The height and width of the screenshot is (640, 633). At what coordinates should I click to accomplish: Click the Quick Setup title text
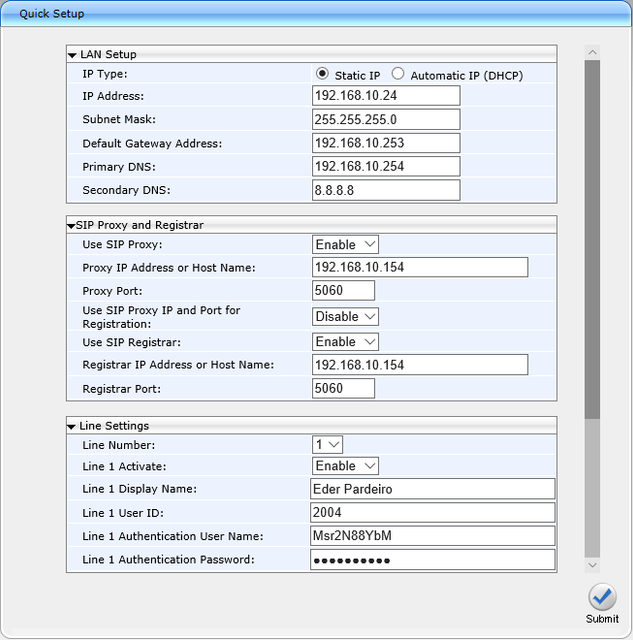point(52,13)
